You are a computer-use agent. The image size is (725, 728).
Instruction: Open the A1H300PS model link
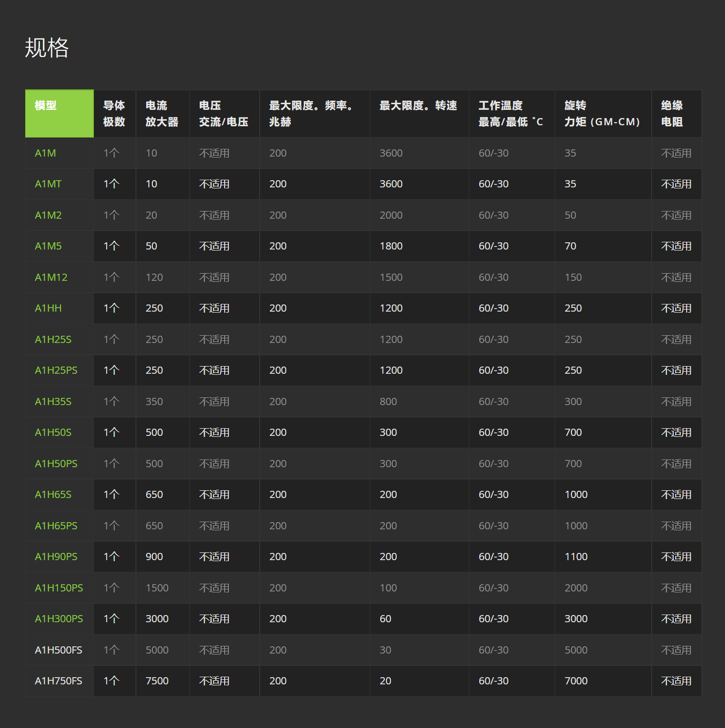click(x=58, y=619)
